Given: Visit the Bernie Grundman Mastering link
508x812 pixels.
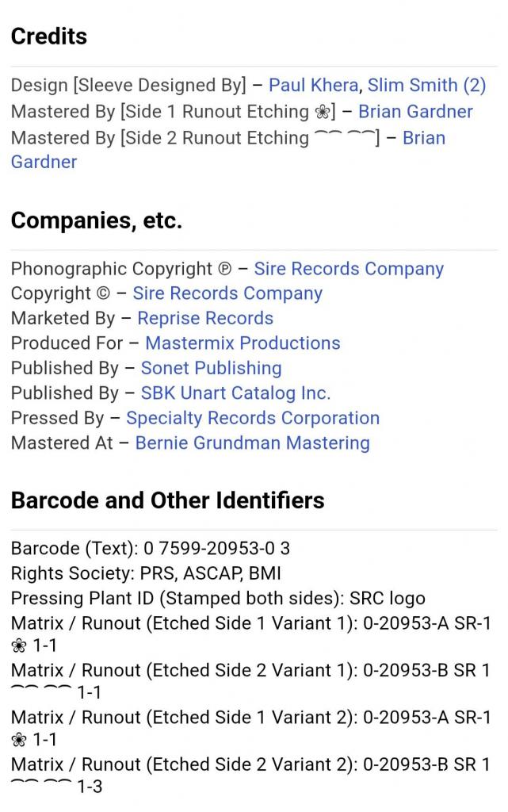Looking at the screenshot, I should pyautogui.click(x=252, y=442).
